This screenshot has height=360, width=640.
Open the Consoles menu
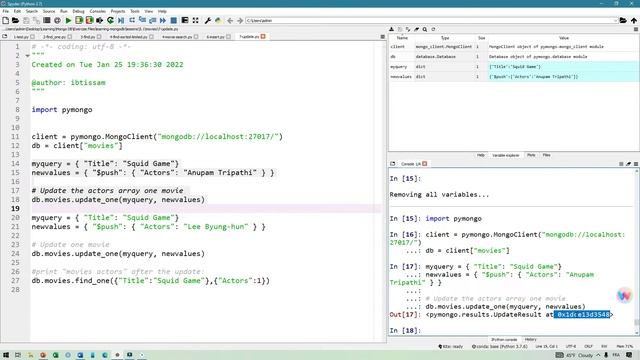(98, 11)
